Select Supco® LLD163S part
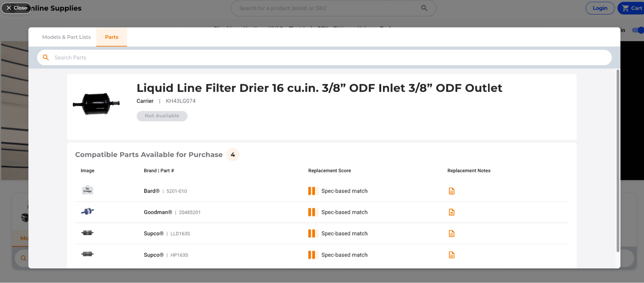Viewport: 644px width, 283px height. 167,233
